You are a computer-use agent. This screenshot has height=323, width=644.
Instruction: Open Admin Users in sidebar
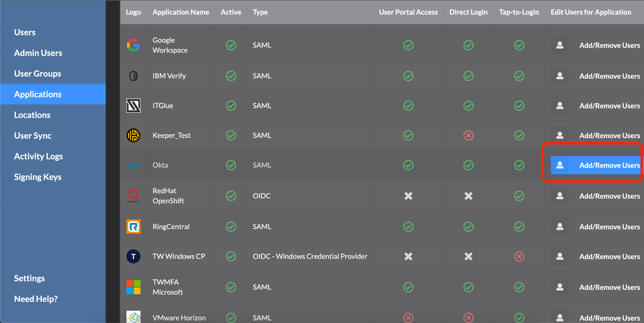(38, 53)
